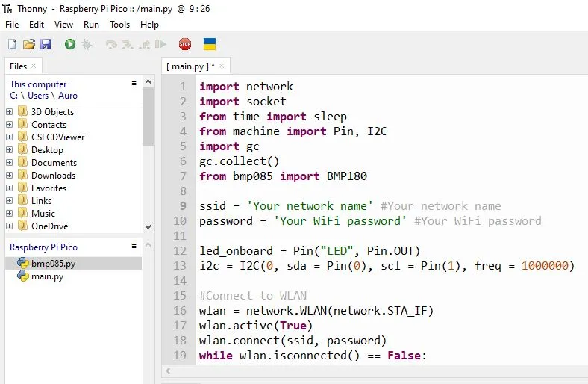Open the Run menu
This screenshot has width=588, height=384.
[92, 25]
